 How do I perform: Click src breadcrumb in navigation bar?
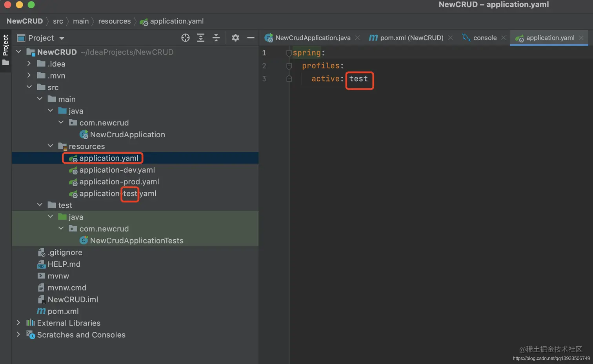click(58, 21)
